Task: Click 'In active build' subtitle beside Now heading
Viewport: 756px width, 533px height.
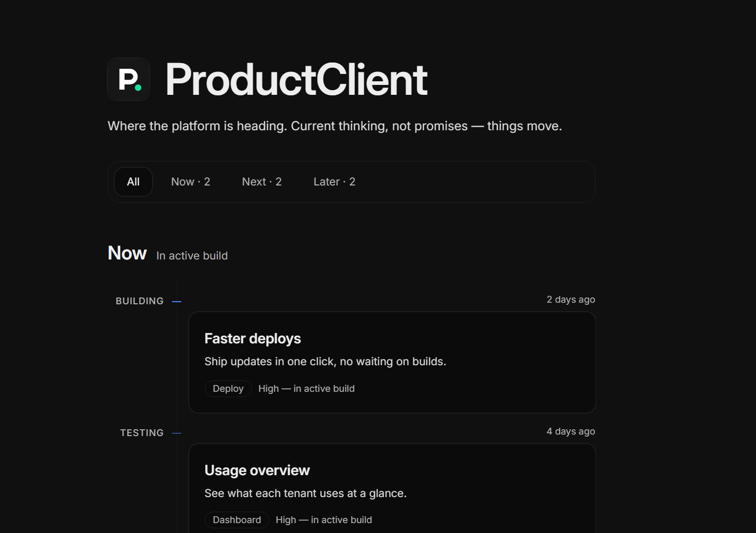Action: coord(192,256)
